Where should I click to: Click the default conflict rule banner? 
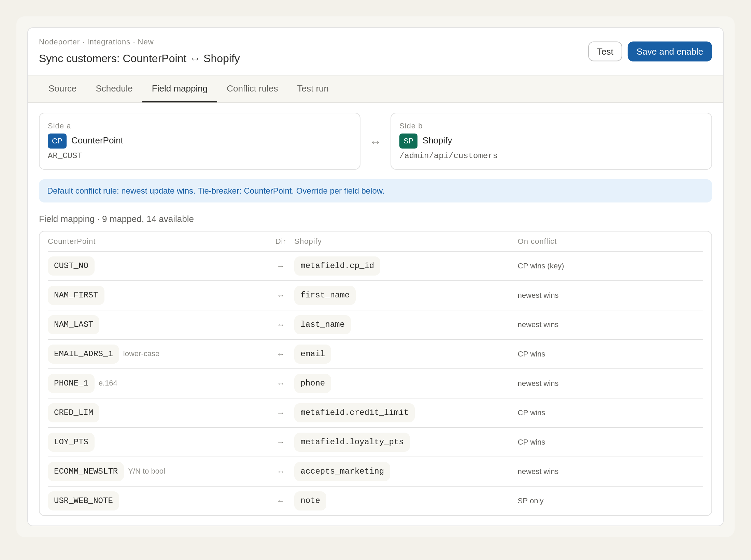(375, 191)
